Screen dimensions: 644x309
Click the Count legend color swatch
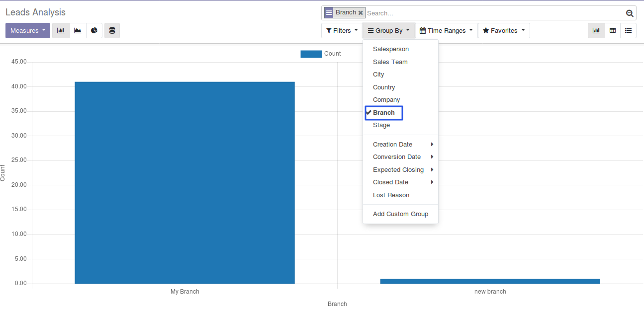311,54
